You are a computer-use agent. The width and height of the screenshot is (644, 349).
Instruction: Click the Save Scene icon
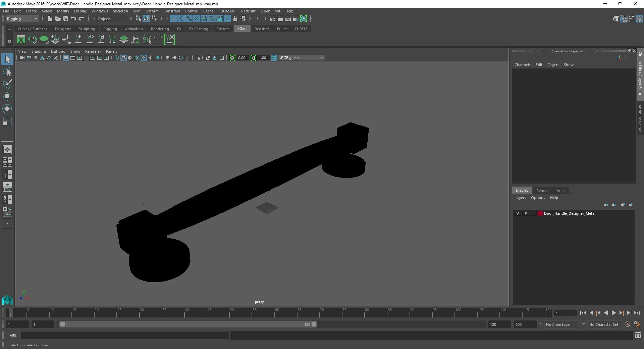[66, 19]
